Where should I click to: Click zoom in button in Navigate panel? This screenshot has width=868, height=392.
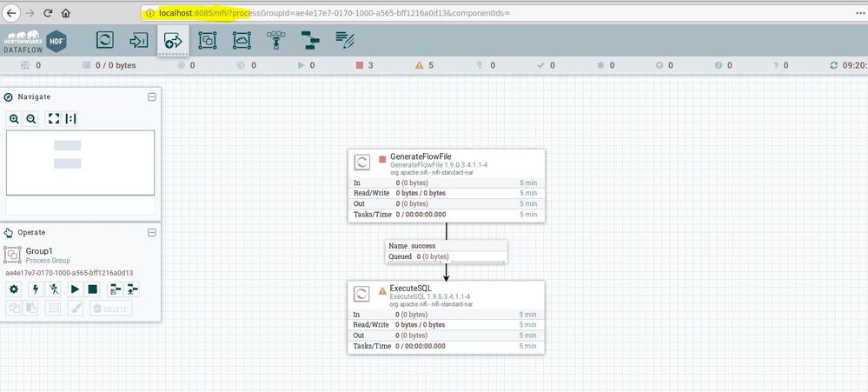tap(14, 118)
